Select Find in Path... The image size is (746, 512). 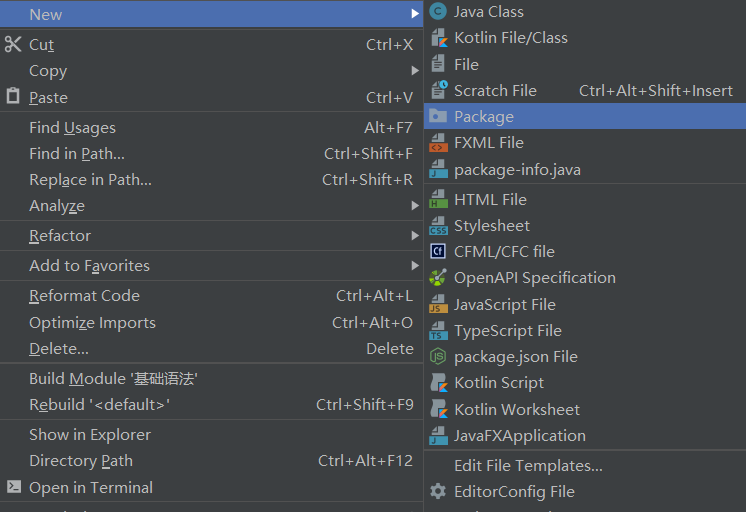(211, 154)
